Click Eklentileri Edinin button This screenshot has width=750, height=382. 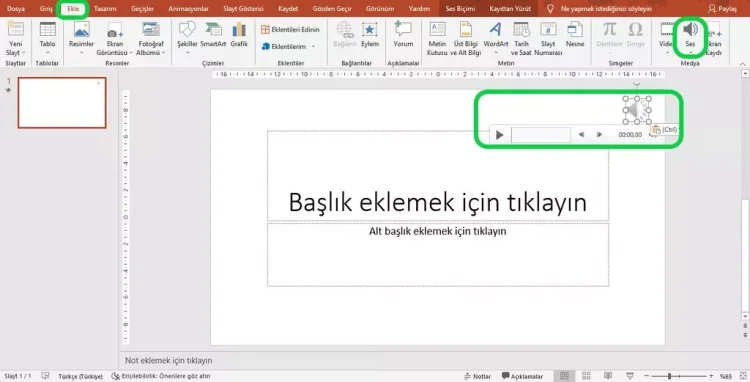(290, 30)
